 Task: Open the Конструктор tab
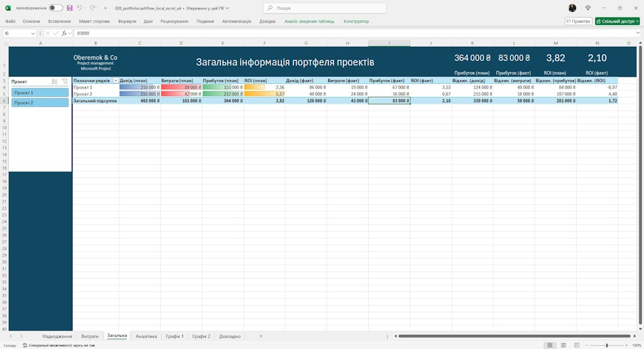356,22
